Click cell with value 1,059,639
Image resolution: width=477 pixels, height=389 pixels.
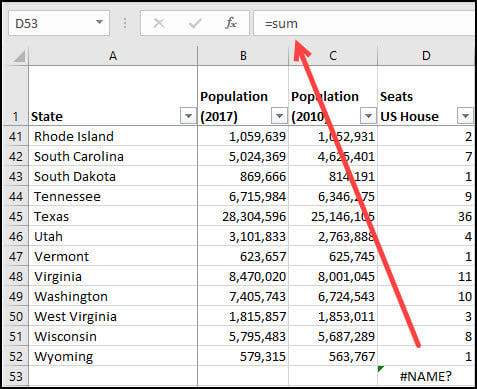click(243, 136)
